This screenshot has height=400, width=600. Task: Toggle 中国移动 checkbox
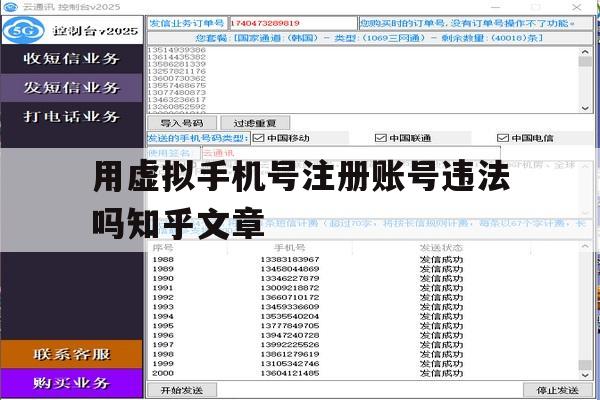259,138
